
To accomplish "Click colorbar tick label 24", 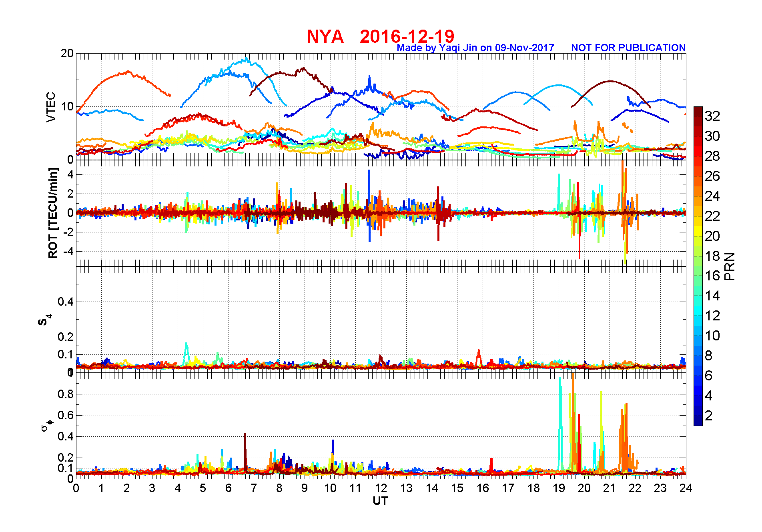I will pyautogui.click(x=712, y=196).
